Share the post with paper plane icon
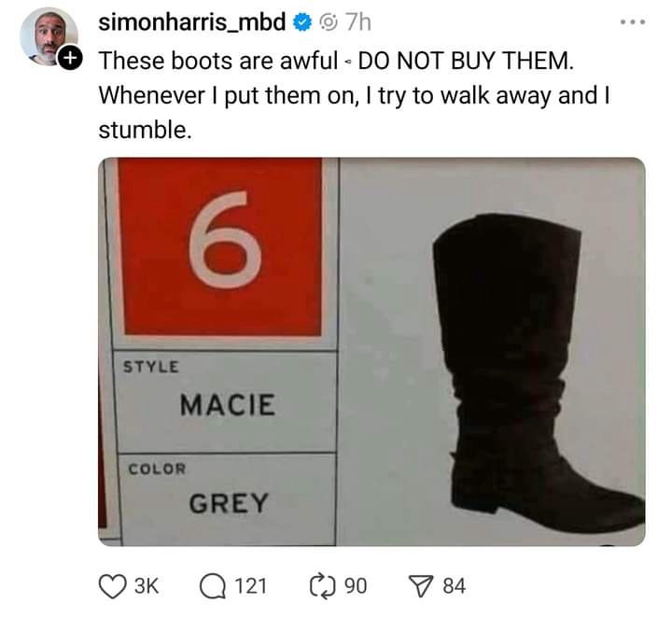The image size is (672, 617). click(x=420, y=586)
